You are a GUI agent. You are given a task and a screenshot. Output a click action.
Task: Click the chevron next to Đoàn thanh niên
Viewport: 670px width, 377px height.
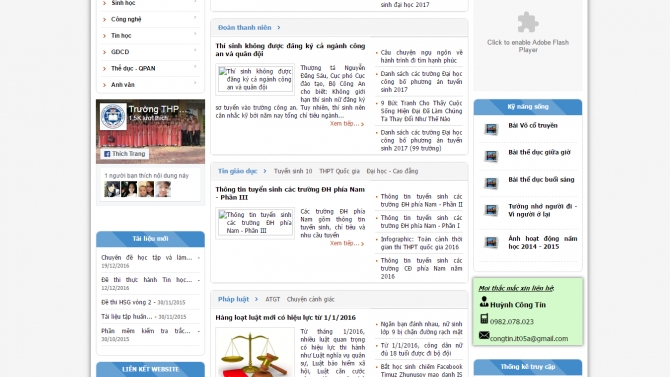pos(279,27)
